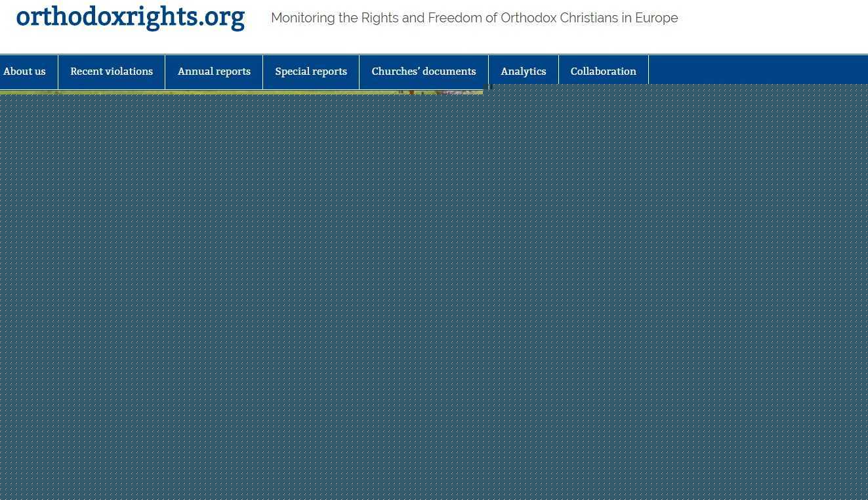Click the empty blue navigation bar area right of Collaboration
The width and height of the screenshot is (868, 500).
click(x=754, y=70)
